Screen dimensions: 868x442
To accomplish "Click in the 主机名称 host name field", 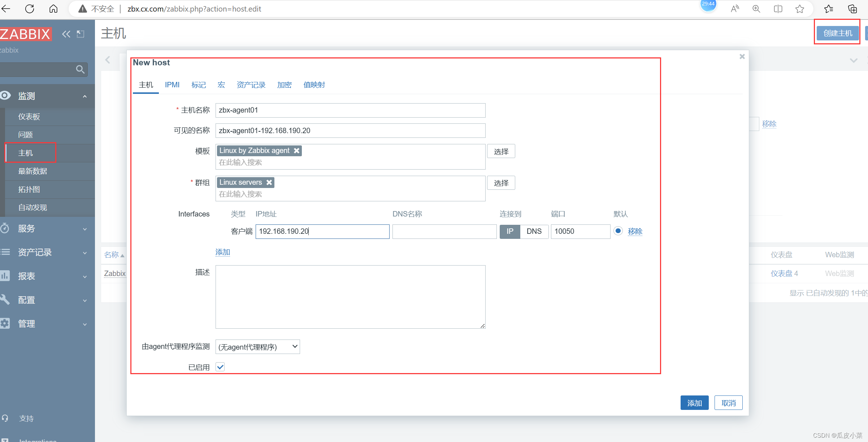I will click(350, 110).
